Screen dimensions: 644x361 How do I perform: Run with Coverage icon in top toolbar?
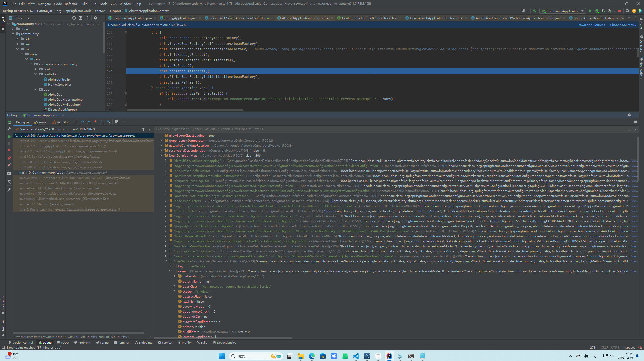[x=603, y=11]
